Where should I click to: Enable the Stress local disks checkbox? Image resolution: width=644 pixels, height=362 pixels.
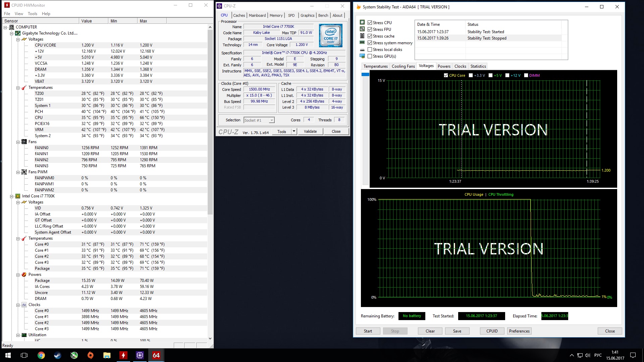coord(370,50)
